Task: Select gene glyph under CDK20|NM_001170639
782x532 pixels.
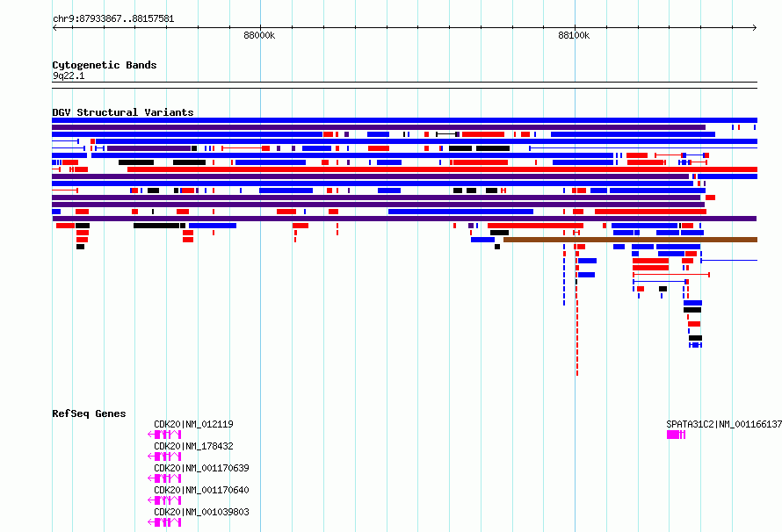Action: 164,478
